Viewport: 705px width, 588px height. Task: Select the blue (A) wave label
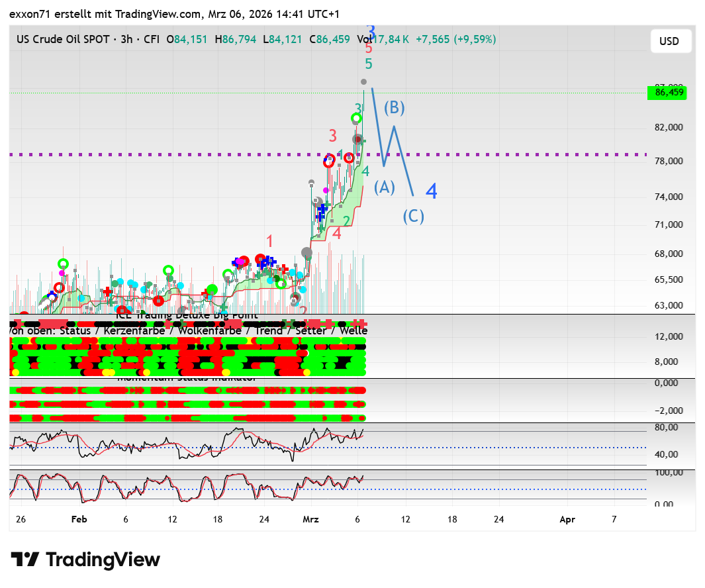tap(385, 187)
